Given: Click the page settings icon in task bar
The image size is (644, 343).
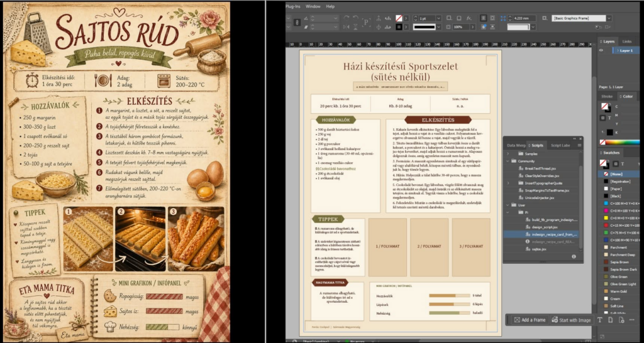Looking at the screenshot, I should (621, 320).
